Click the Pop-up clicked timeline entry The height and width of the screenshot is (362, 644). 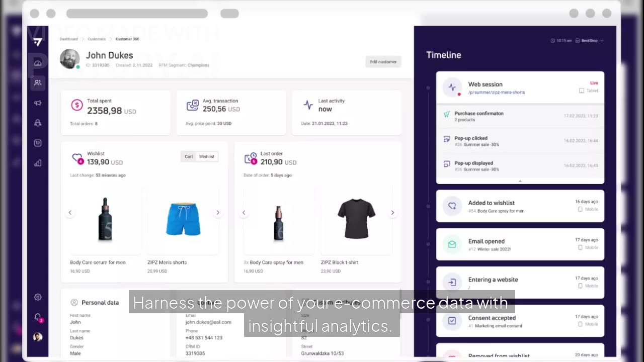pos(520,141)
